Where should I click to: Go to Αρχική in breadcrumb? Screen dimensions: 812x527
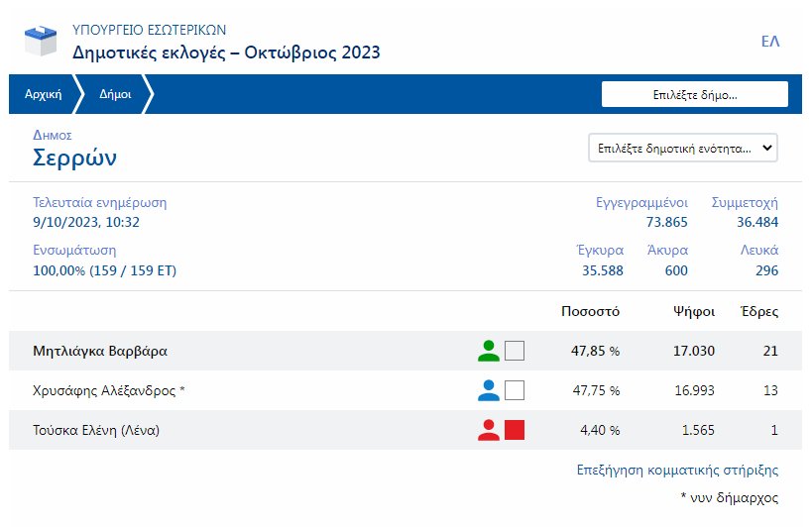coord(43,95)
